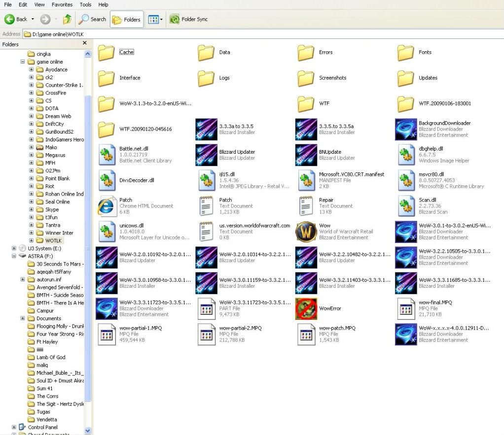Select the wow-partial-1.MPQ file icon

click(x=107, y=334)
